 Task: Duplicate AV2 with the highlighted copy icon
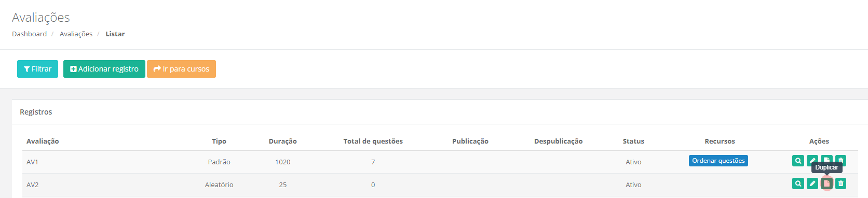tap(826, 183)
